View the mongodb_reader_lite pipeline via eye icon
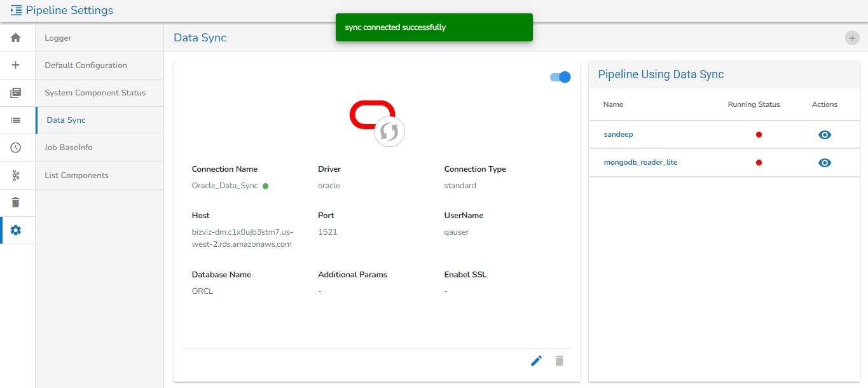The height and width of the screenshot is (388, 868). (x=825, y=163)
